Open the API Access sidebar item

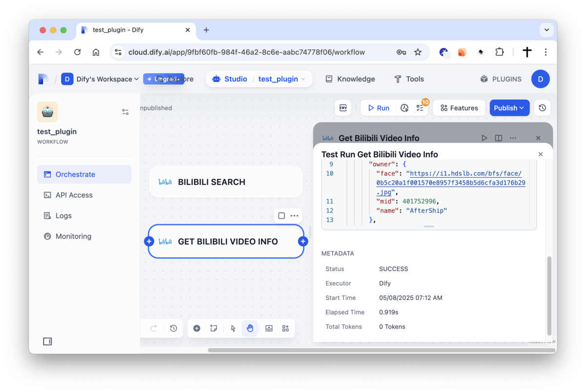[74, 195]
